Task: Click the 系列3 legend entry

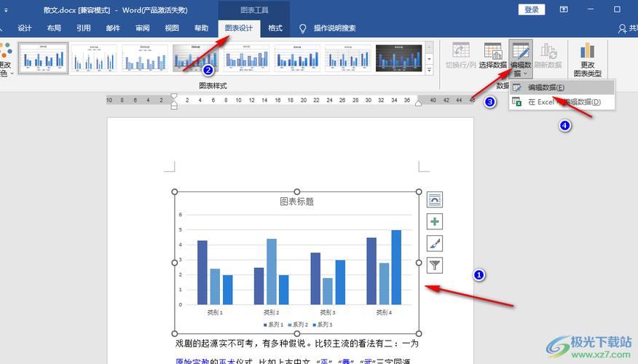Action: pos(323,325)
